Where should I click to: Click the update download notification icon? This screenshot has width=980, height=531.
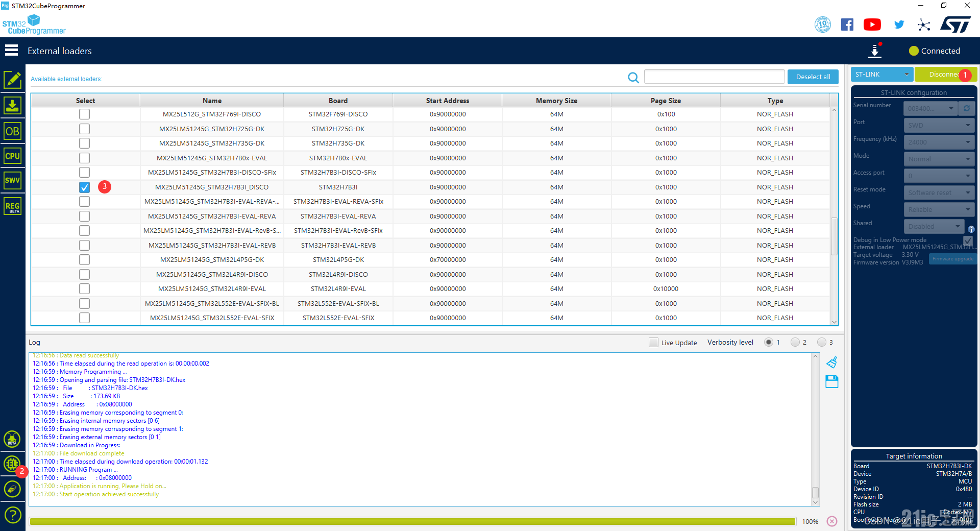click(x=875, y=51)
